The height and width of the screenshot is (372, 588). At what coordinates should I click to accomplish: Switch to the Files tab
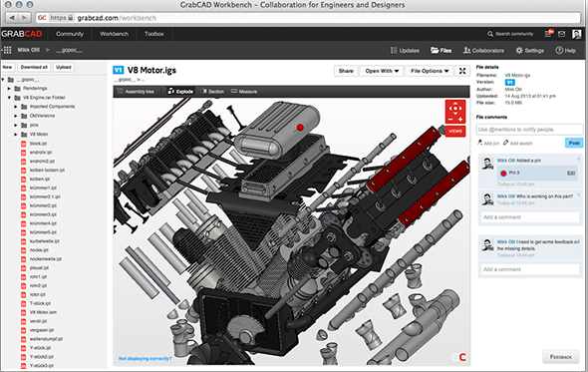[441, 50]
